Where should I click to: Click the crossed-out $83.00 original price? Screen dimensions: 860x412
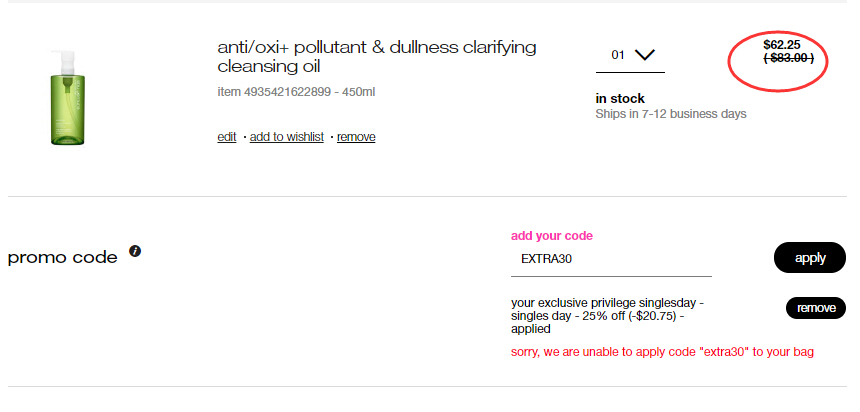click(789, 58)
